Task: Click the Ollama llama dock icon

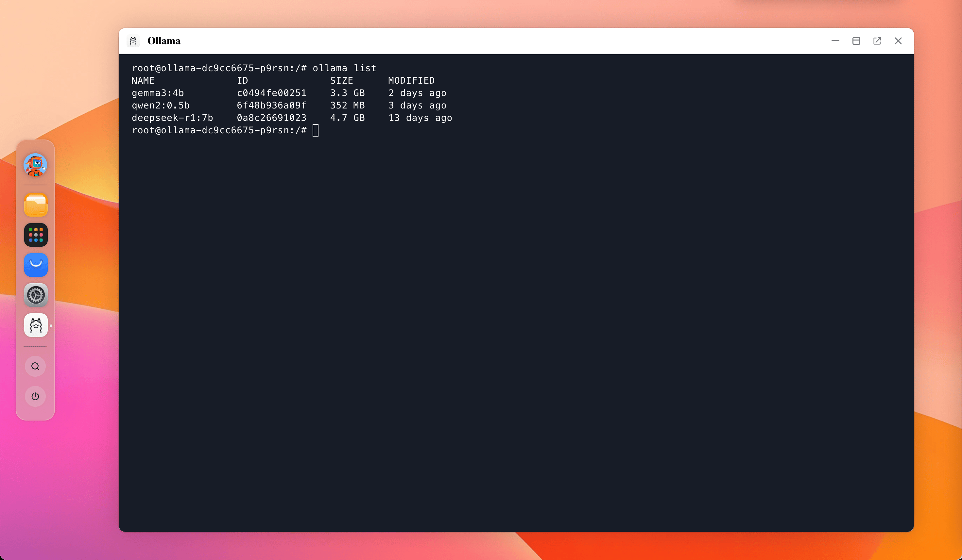Action: [x=36, y=325]
